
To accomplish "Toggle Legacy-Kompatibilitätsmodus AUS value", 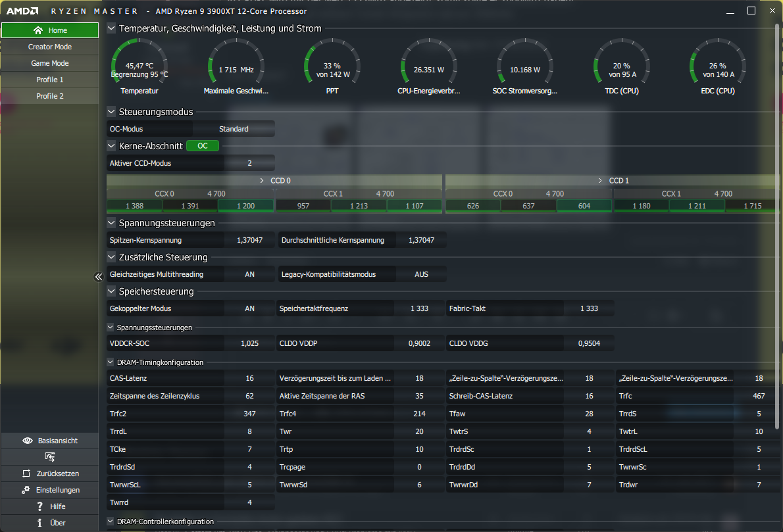I will [x=421, y=274].
